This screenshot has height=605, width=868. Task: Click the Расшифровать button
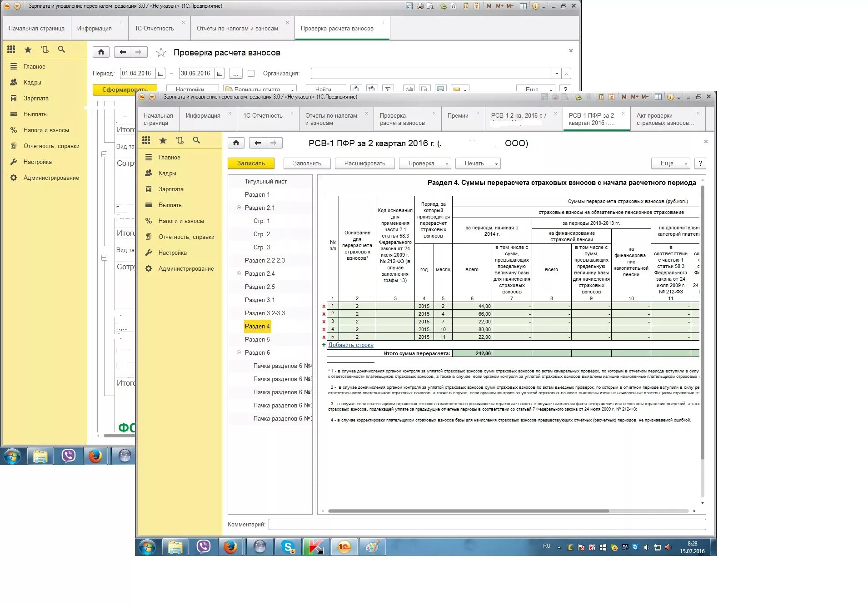click(364, 164)
